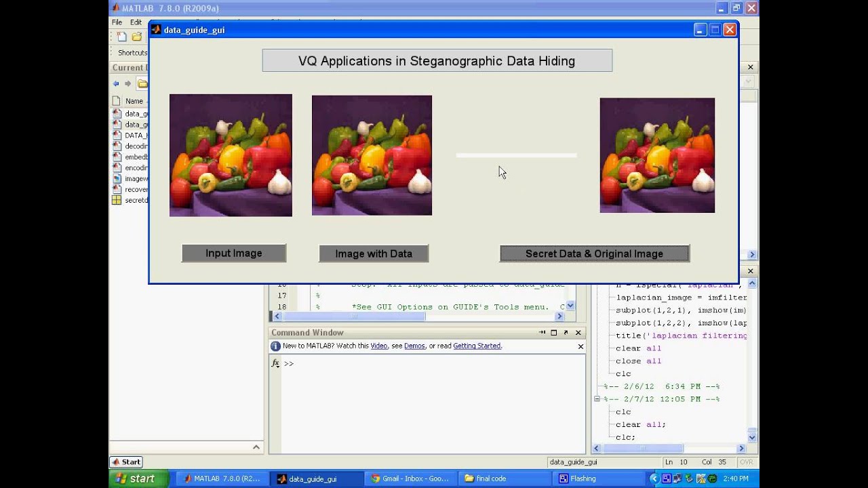The image size is (868, 488).
Task: Select the recovered peppers image on right
Action: 657,155
